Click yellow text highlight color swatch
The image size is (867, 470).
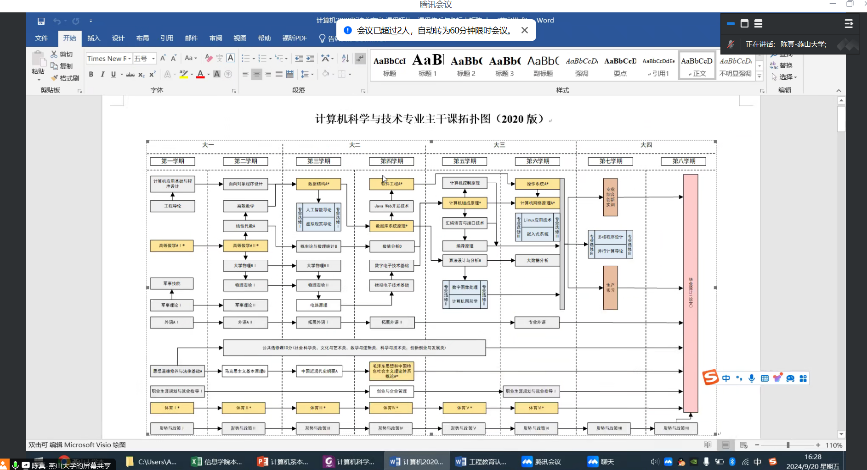coord(184,74)
